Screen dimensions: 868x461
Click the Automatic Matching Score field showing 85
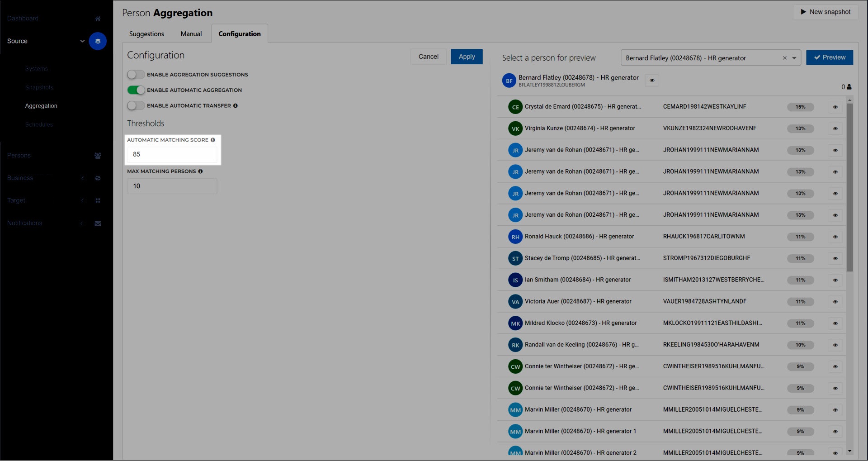pos(172,155)
